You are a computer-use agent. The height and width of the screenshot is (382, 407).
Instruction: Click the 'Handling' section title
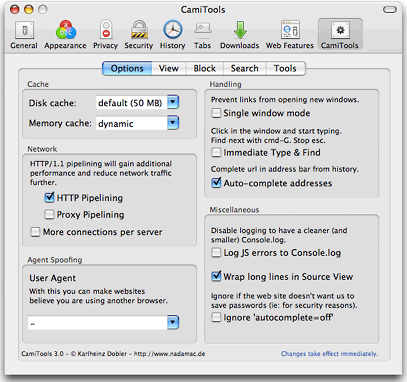tap(225, 84)
